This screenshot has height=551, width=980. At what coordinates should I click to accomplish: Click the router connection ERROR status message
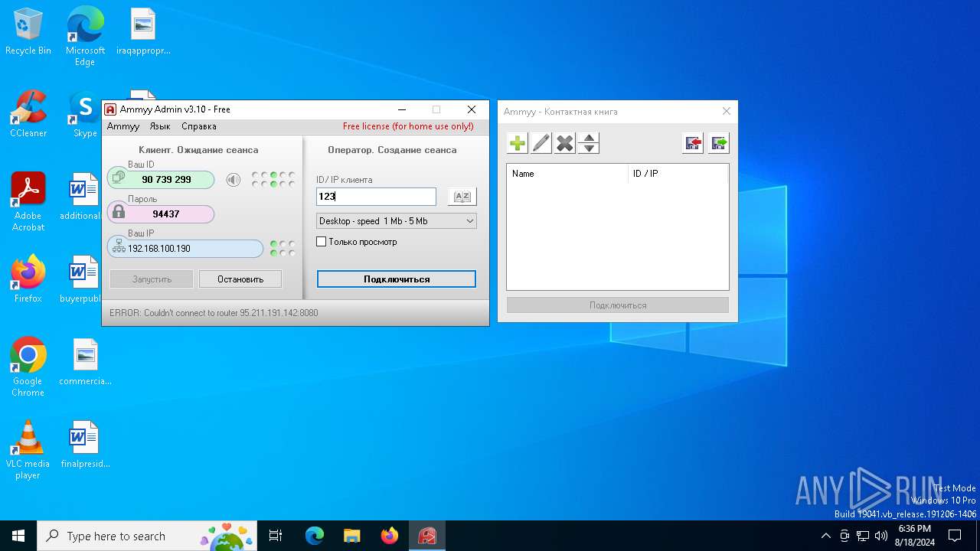click(x=214, y=313)
